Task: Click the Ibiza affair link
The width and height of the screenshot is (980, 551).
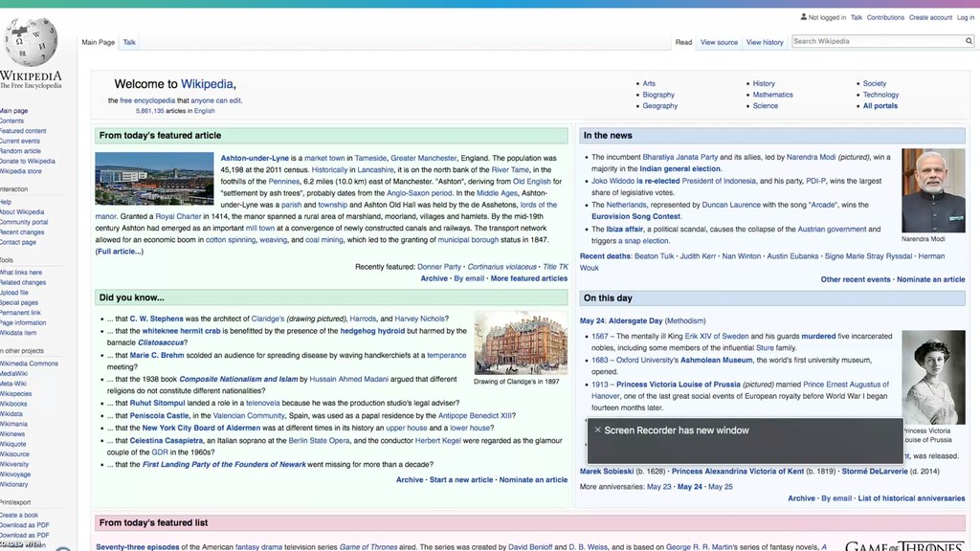Action: 624,230
